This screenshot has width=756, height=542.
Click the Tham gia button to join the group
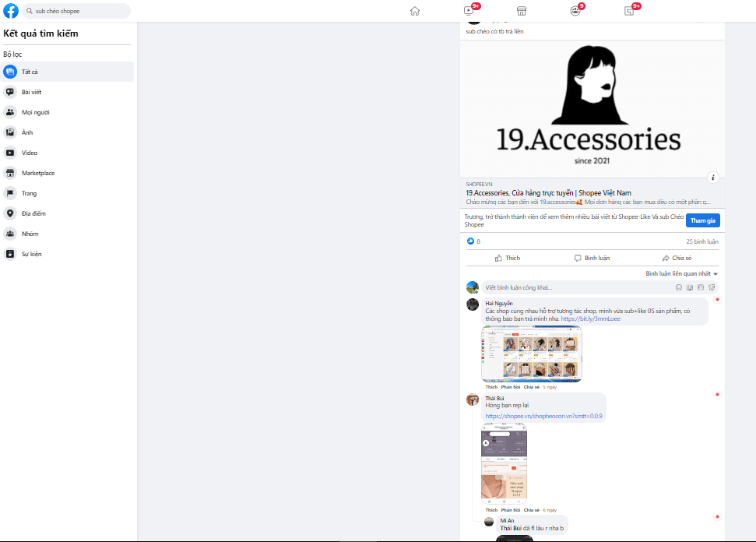coord(702,220)
